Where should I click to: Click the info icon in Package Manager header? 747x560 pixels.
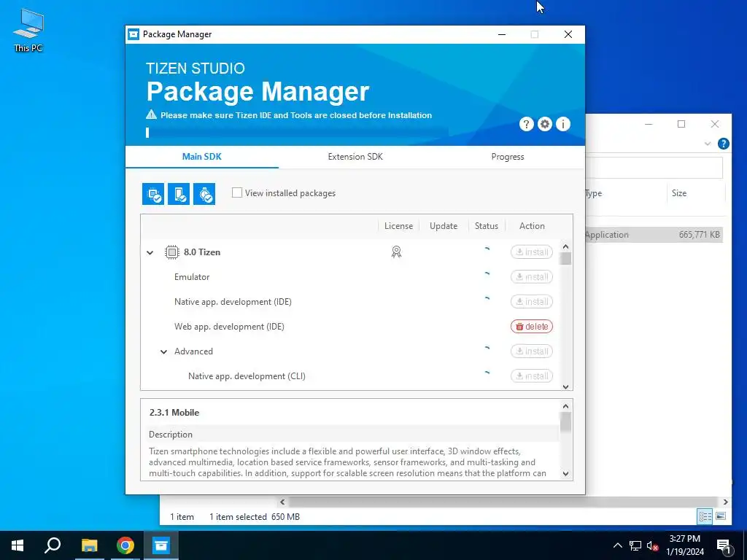tap(563, 124)
